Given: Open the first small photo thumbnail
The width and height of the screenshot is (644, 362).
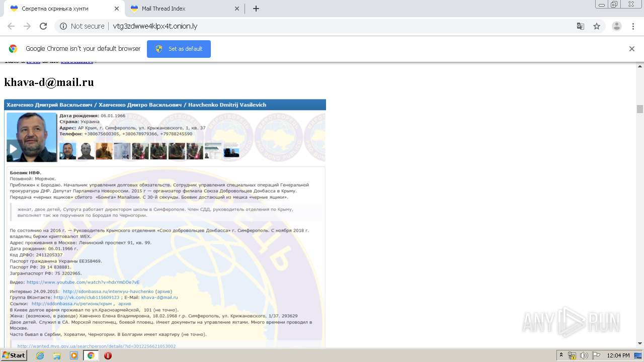Looking at the screenshot, I should click(x=67, y=151).
